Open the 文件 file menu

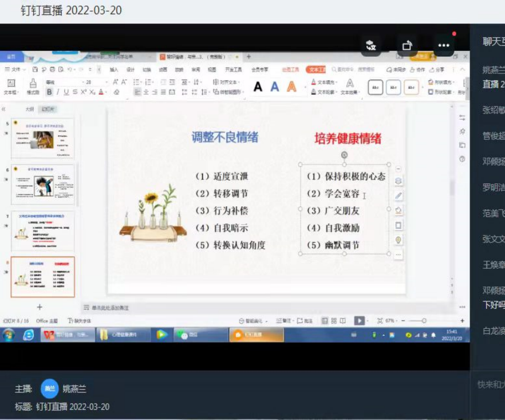tap(15, 69)
